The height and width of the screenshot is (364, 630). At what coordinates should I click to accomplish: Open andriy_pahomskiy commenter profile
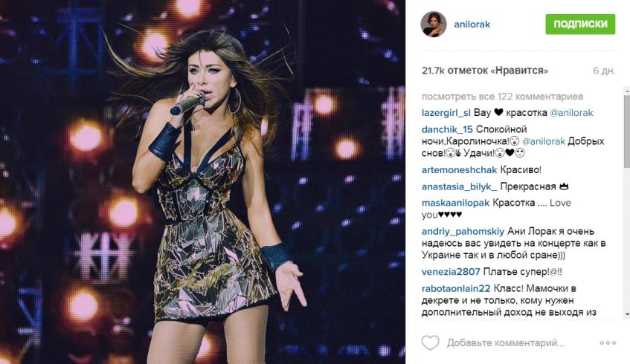point(463,231)
